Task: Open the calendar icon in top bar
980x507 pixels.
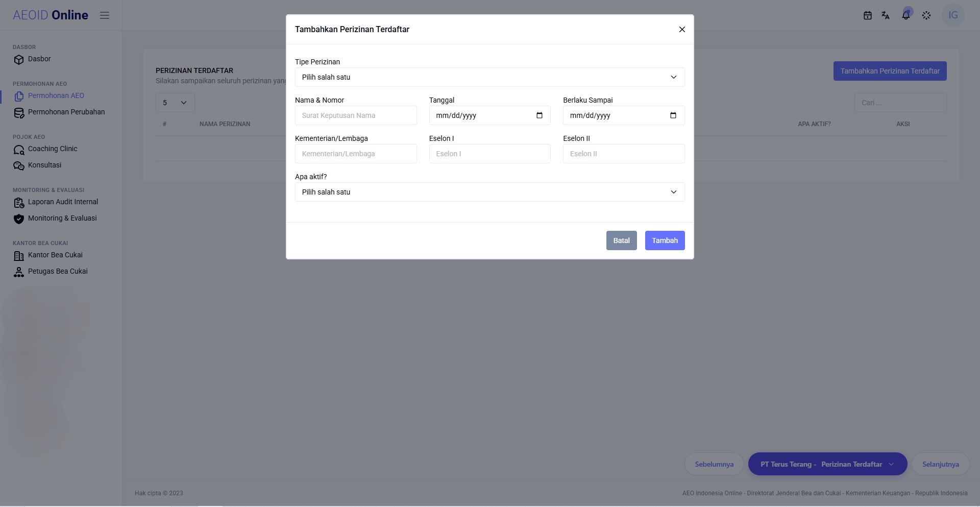Action: (867, 15)
